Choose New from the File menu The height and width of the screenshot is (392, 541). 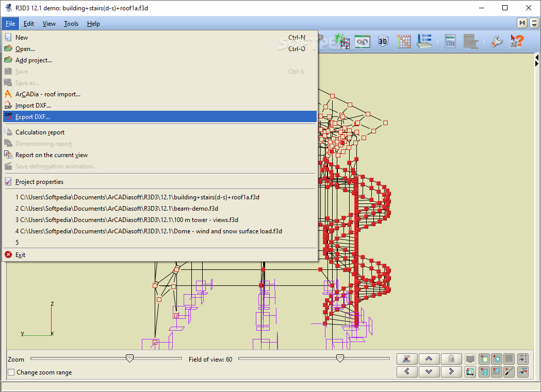[x=160, y=38]
